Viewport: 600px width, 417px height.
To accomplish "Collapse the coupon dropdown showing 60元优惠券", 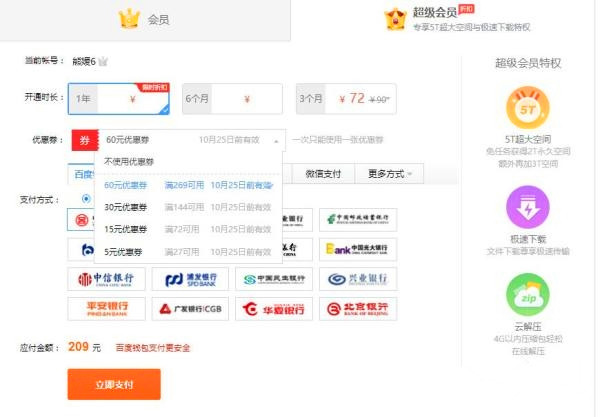I will [x=192, y=140].
